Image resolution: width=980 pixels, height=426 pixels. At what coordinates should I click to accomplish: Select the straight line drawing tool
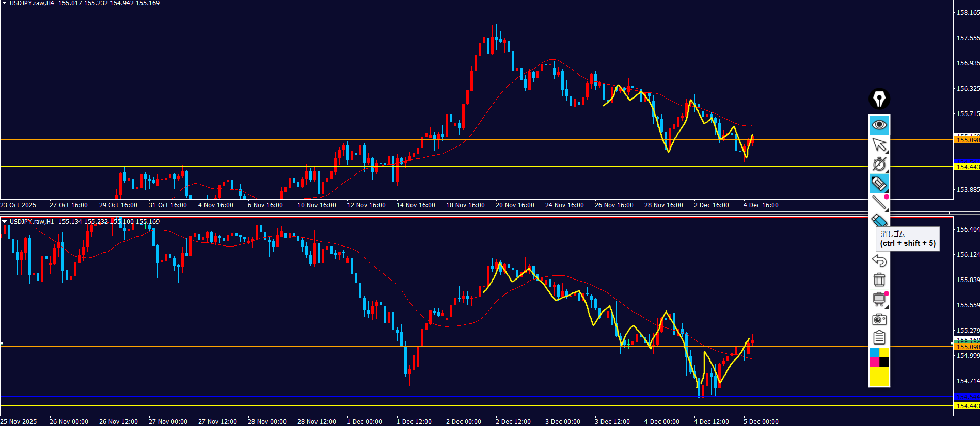[879, 203]
